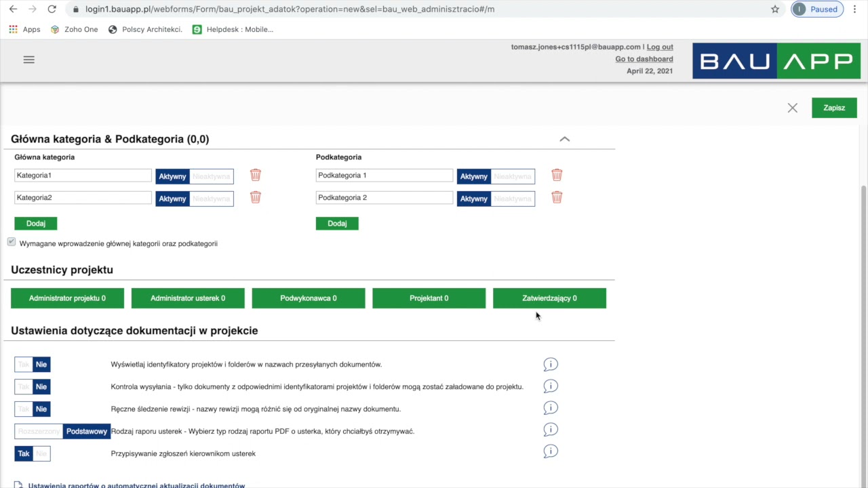Show info for Ręczne śledzenie rewizji
The image size is (868, 488).
[x=551, y=408]
